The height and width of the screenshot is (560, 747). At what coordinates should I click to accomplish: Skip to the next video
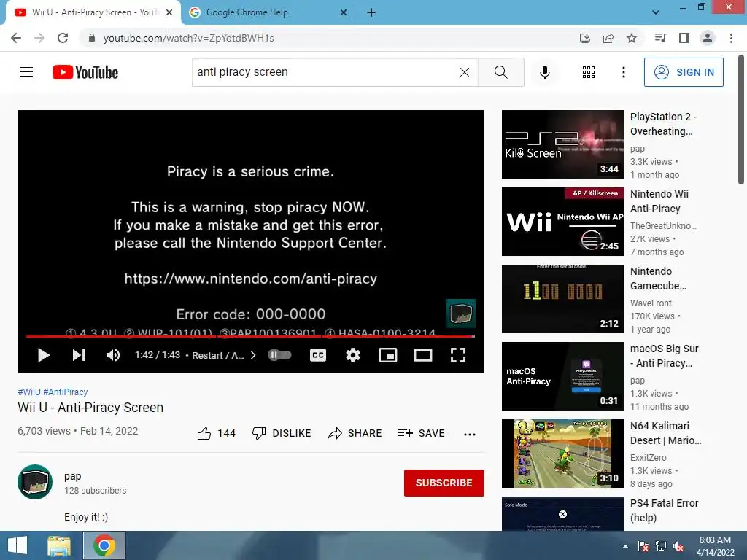tap(79, 355)
